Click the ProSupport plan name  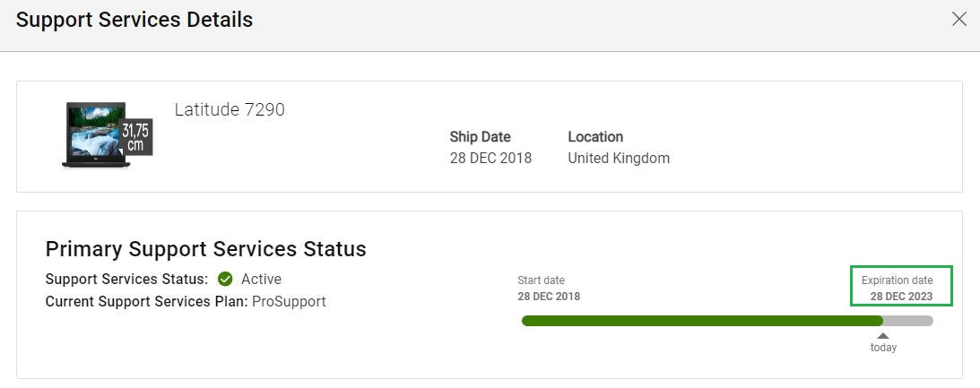click(x=289, y=302)
